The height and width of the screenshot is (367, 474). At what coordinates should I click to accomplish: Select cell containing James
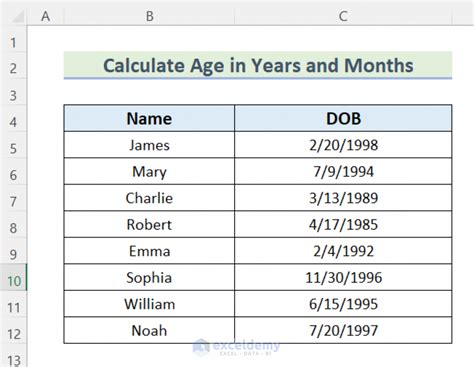[149, 145]
